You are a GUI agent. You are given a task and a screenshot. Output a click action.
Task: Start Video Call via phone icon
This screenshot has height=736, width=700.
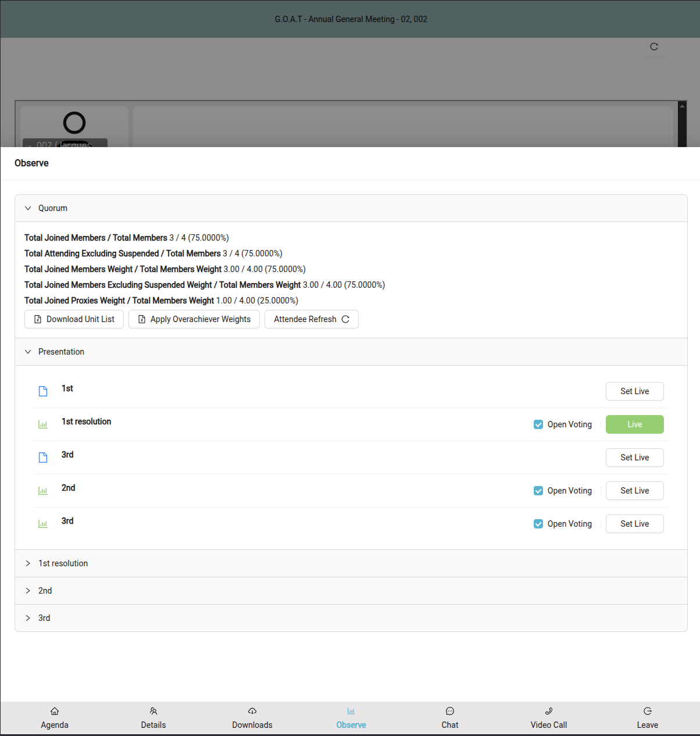point(549,711)
